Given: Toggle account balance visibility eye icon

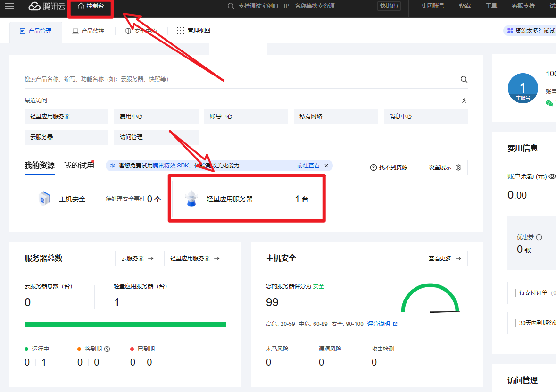Looking at the screenshot, I should pos(552,176).
